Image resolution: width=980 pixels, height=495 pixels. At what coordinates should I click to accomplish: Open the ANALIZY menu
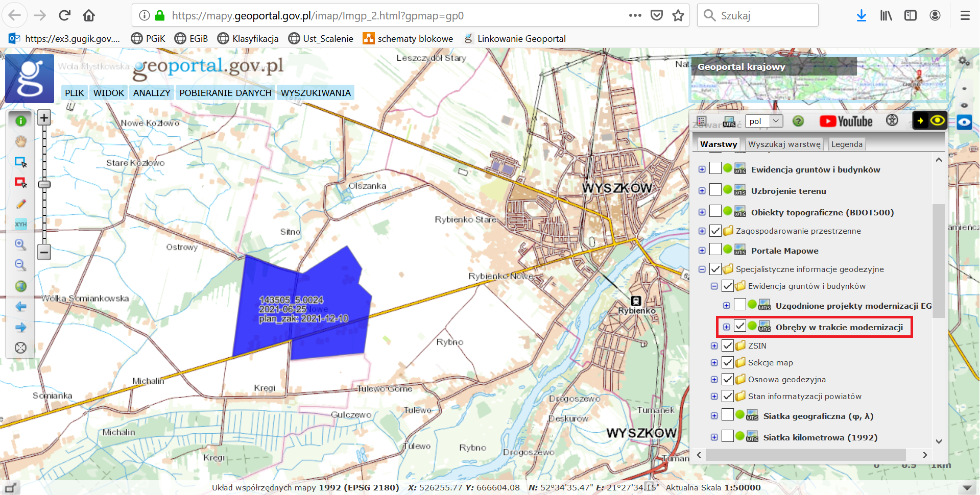tap(152, 93)
